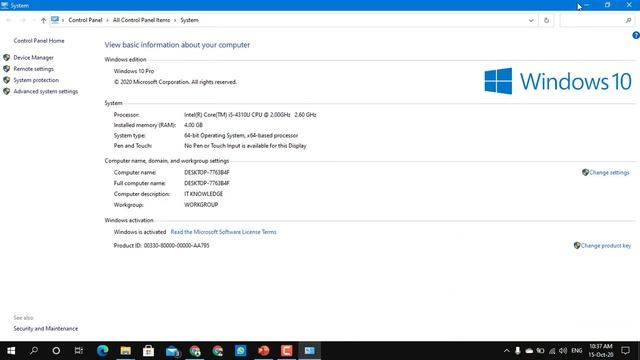Launch Microsoft Edge from taskbar

pos(102,351)
